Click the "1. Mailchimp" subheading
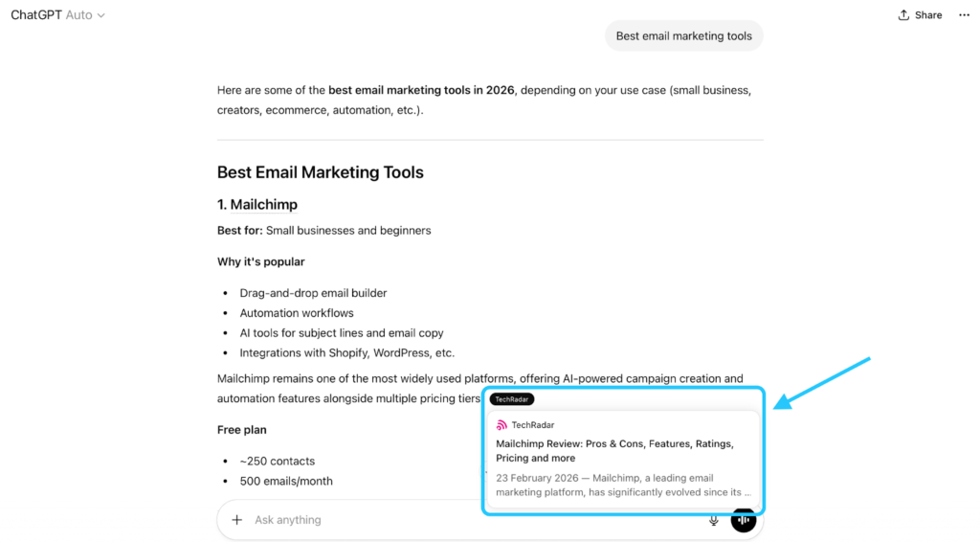This screenshot has height=542, width=980. 256,205
